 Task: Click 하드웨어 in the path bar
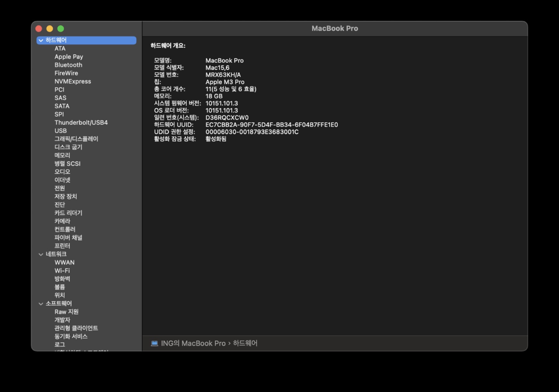coord(245,343)
